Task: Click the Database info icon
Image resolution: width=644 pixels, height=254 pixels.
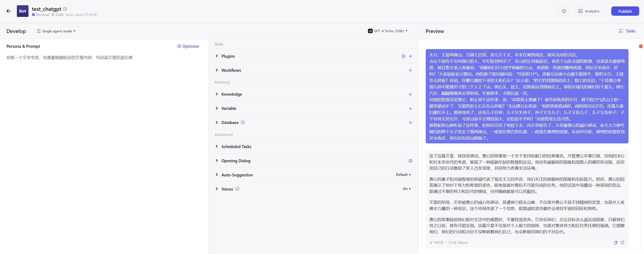Action: point(242,122)
